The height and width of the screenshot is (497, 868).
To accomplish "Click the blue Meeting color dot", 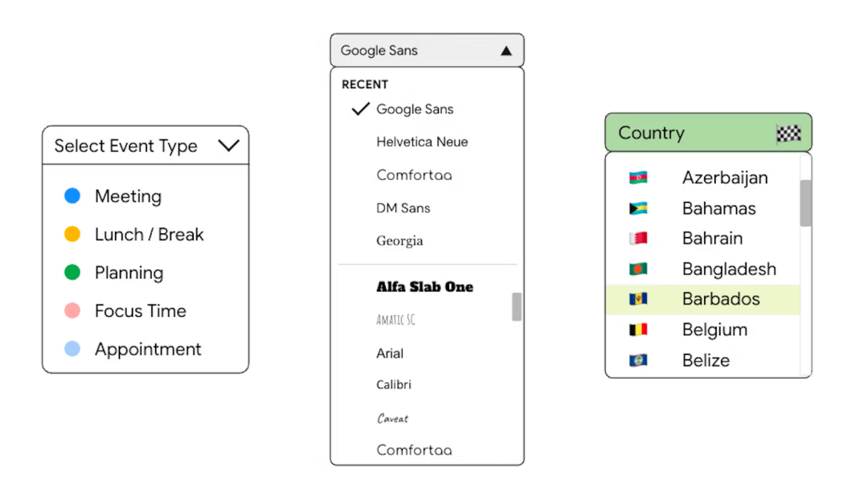I will click(72, 195).
